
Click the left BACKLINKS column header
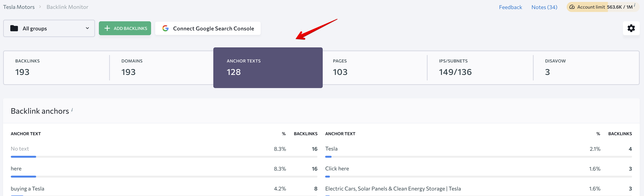[x=305, y=134]
